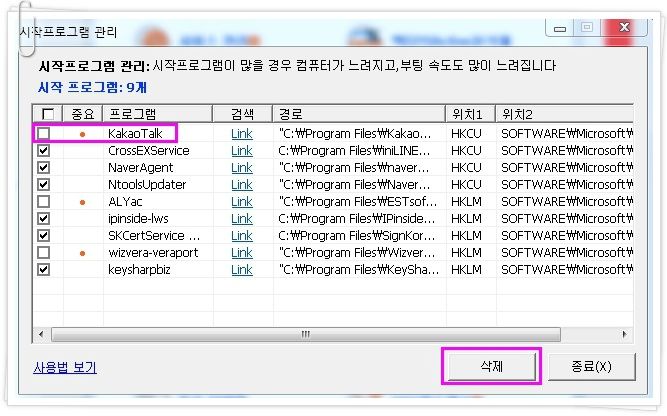Click HKLM cell in keysharpbiz row
Image resolution: width=667 pixels, height=416 pixels.
(466, 270)
